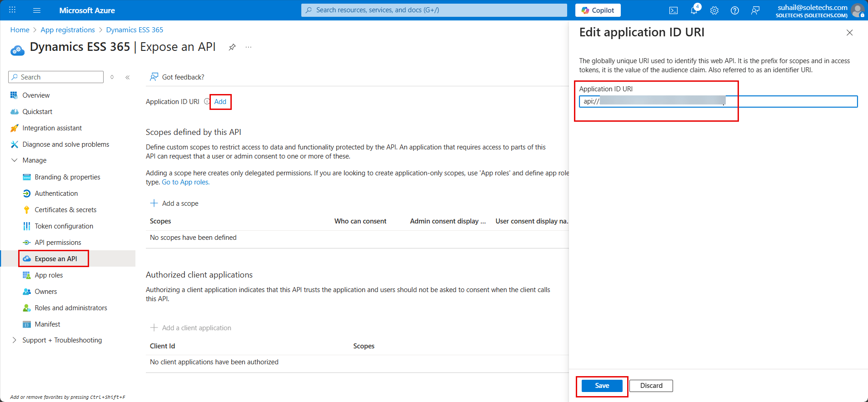Click the plus icon next to Add a scope
The height and width of the screenshot is (402, 868).
pyautogui.click(x=154, y=203)
